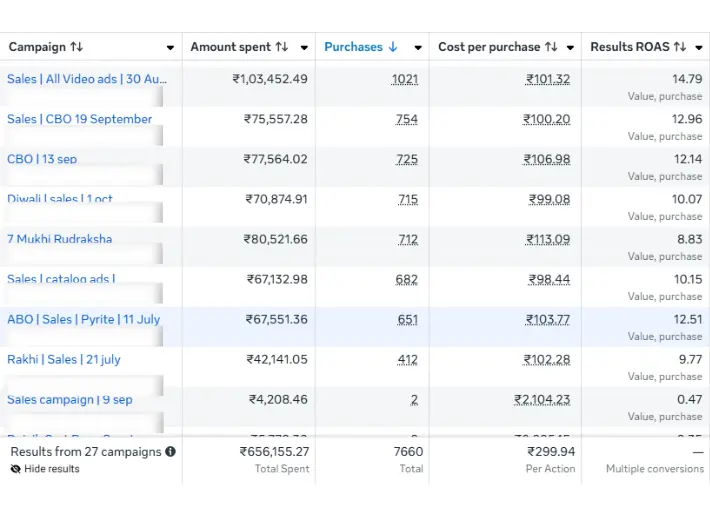Open ABO | Sales | Pyrite | 11 July campaign
Viewport: 710px width, 515px height.
coord(84,319)
